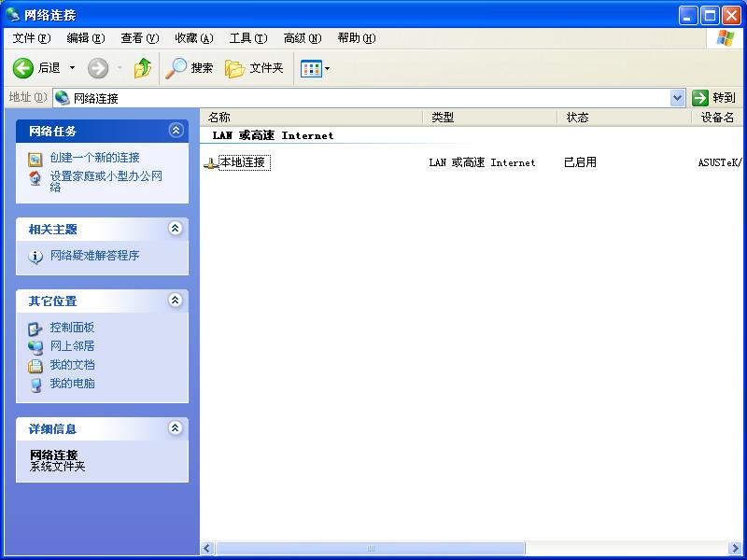Screen dimensions: 747x560
Task: Click the Up folder icon in toolbar
Action: pos(143,68)
